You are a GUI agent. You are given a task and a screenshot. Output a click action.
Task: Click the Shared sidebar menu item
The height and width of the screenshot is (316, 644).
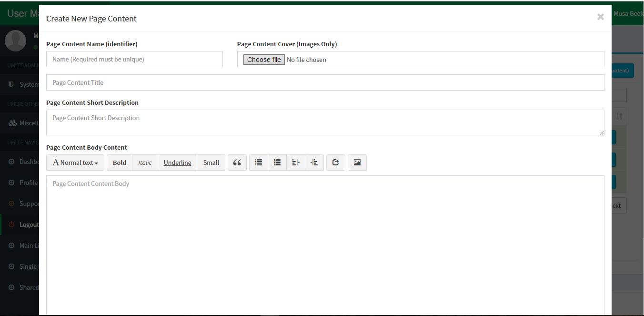tap(20, 287)
